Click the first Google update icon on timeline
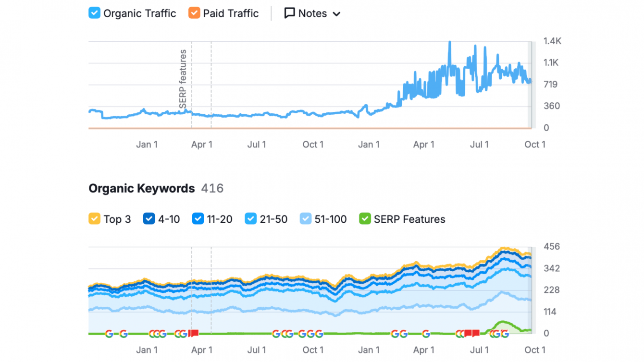Image resolution: width=644 pixels, height=362 pixels. tap(109, 334)
